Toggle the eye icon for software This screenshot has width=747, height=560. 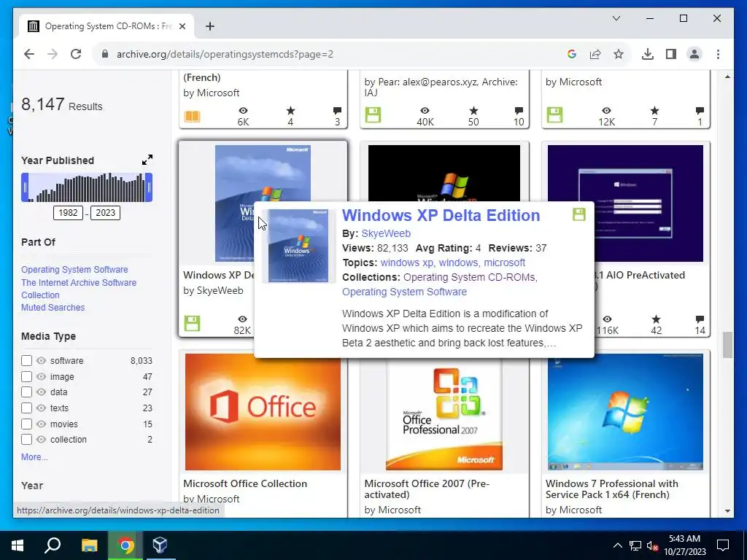pyautogui.click(x=42, y=360)
